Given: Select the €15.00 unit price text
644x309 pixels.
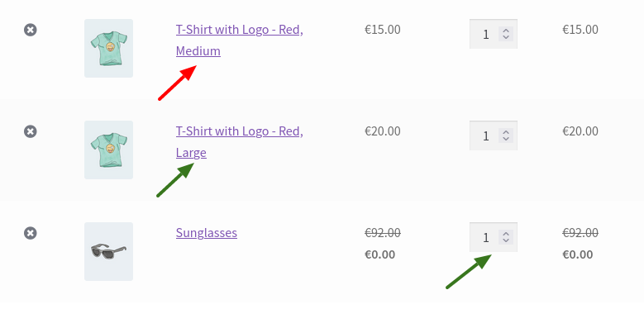Looking at the screenshot, I should [x=383, y=30].
